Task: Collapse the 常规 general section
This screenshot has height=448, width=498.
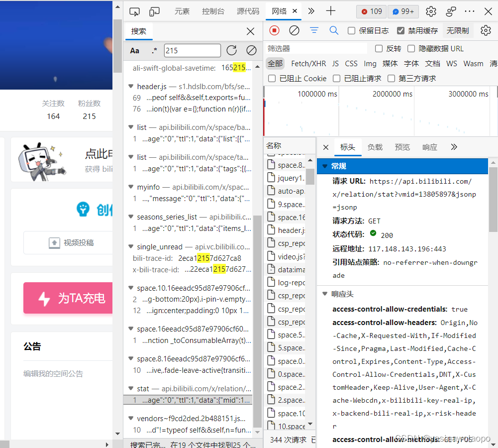Action: coord(324,166)
